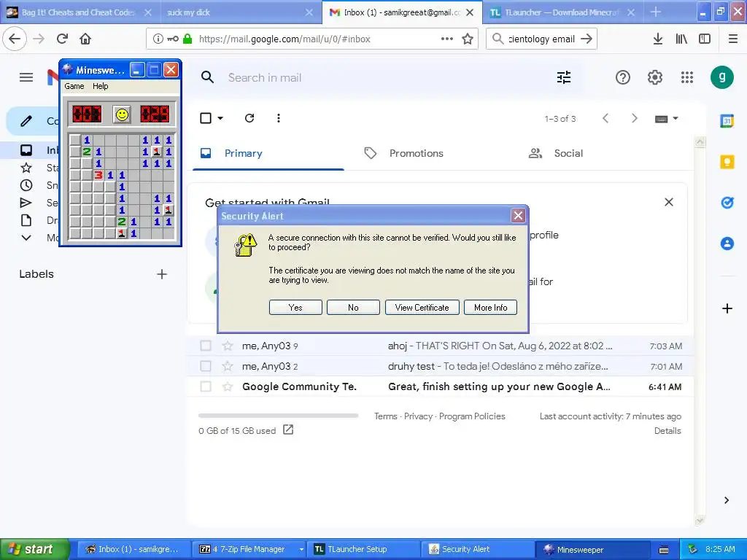Viewport: 747px width, 560px height.
Task: Collapse side panel with bottom-right chevron
Action: 726,500
